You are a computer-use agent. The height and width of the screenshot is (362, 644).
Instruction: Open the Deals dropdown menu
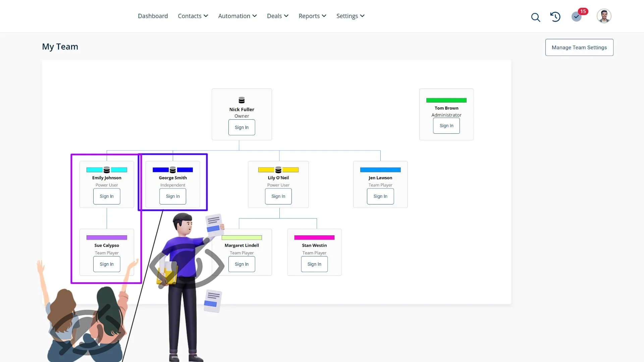(x=278, y=16)
